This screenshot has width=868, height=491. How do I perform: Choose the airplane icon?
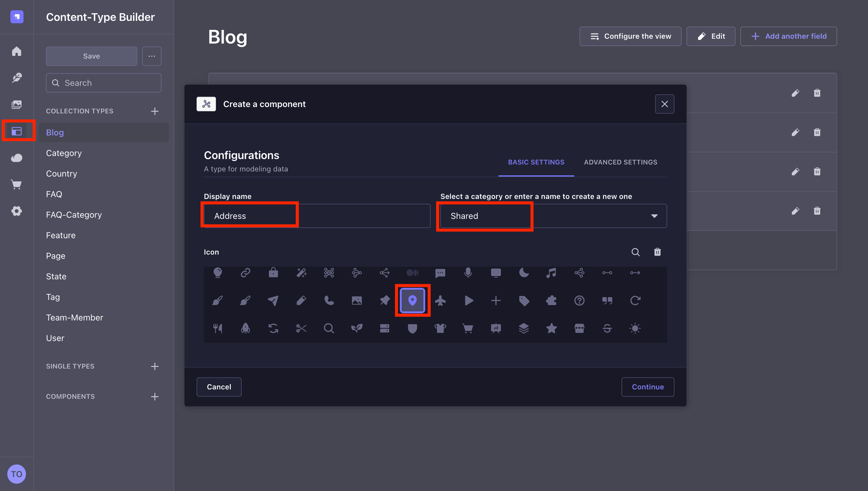coord(440,300)
